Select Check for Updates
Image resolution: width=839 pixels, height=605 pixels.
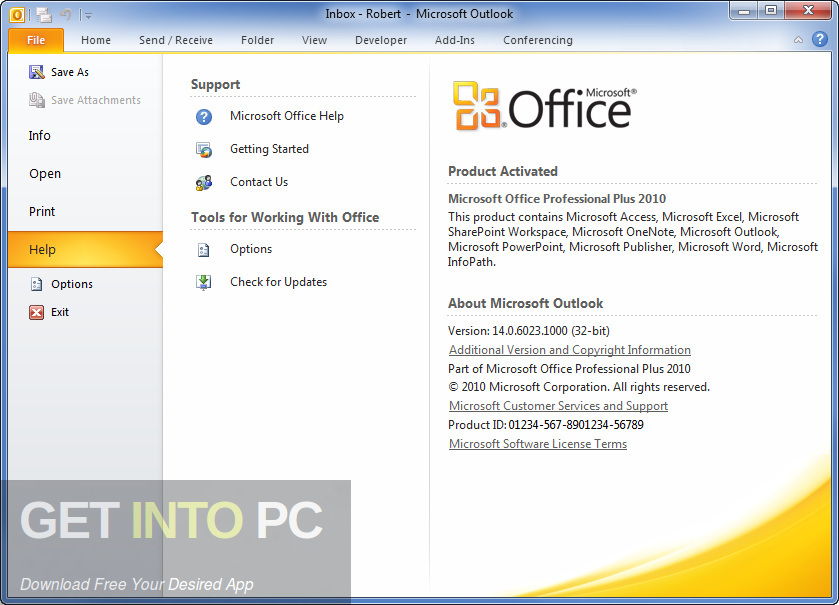(278, 282)
